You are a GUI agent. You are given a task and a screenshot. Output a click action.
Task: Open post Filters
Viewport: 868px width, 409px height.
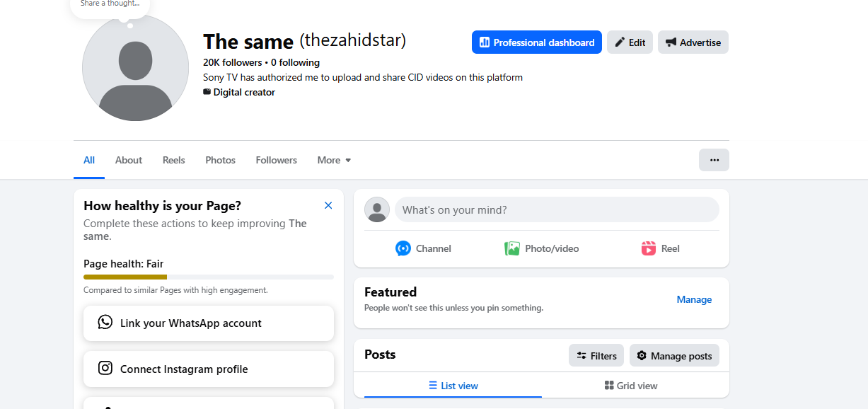[x=596, y=356]
